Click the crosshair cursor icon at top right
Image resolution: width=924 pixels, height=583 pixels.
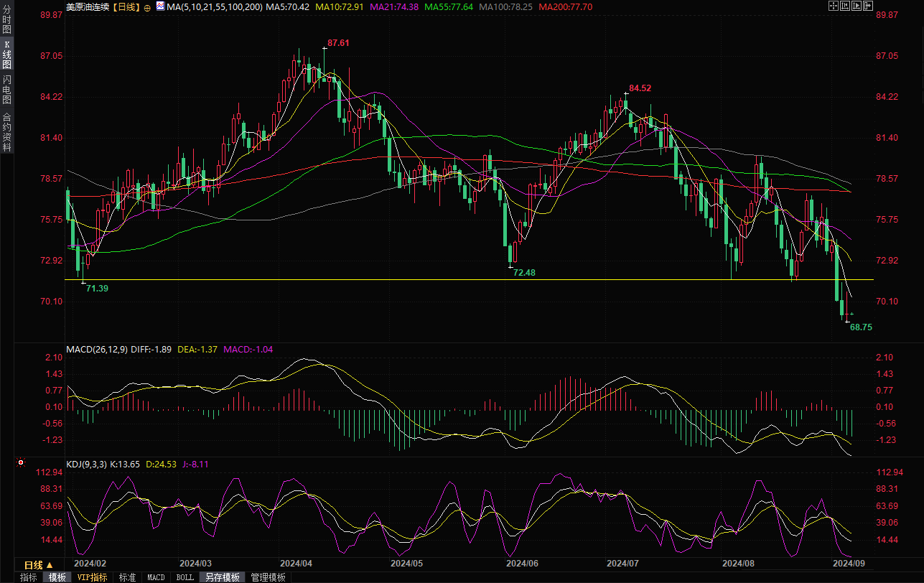pyautogui.click(x=833, y=6)
